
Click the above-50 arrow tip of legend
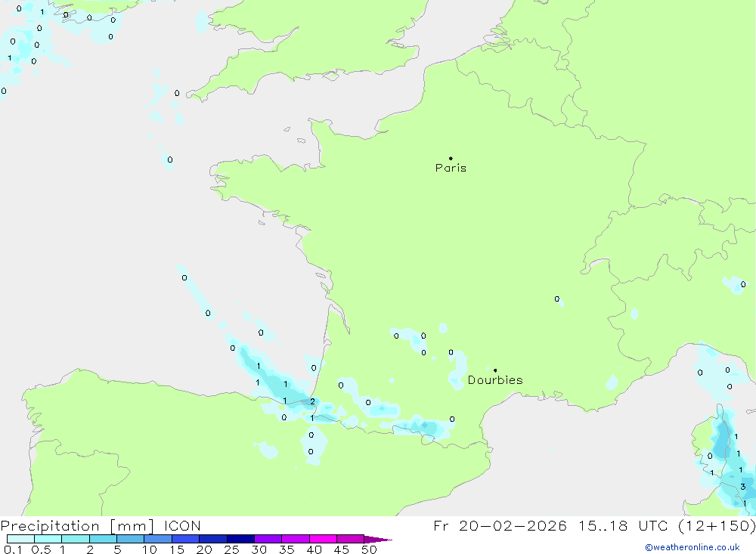[378, 540]
